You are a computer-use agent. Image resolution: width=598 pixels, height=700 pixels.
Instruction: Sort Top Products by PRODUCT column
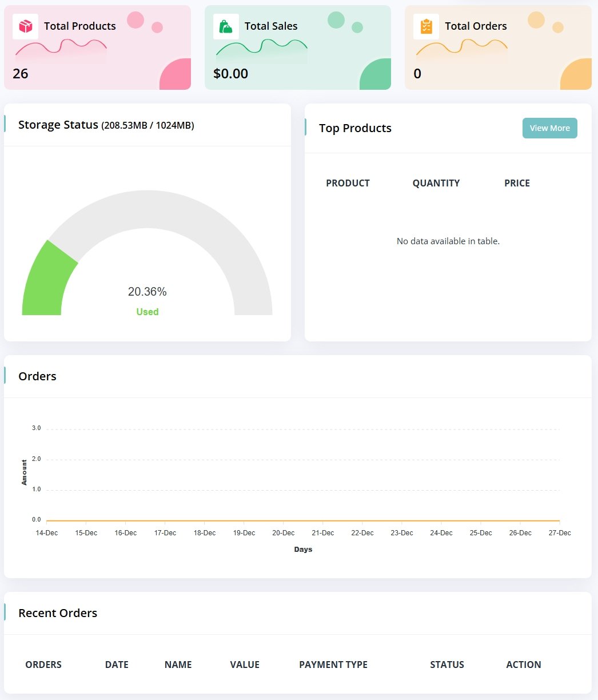click(348, 183)
